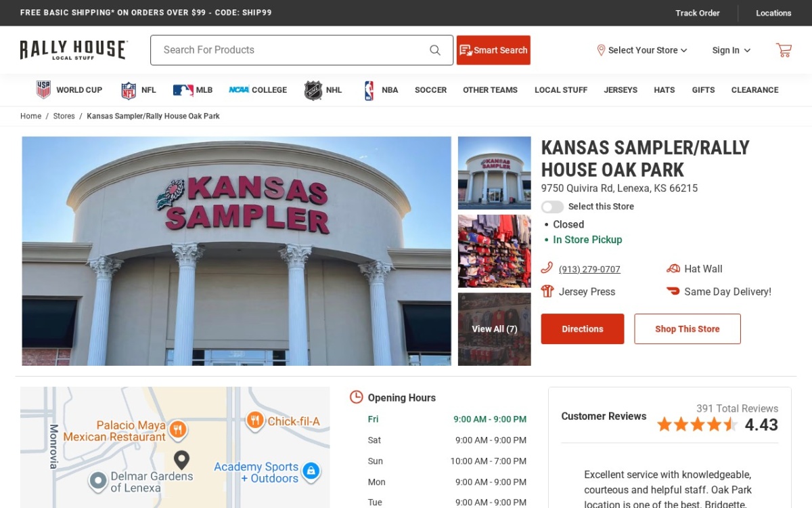This screenshot has width=812, height=508.
Task: Click the free shipping SHIP99 banner text
Action: point(146,13)
